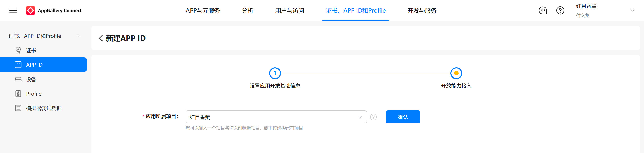The height and width of the screenshot is (153, 644).
Task: Click the 红目香薰 account name
Action: pyautogui.click(x=586, y=6)
